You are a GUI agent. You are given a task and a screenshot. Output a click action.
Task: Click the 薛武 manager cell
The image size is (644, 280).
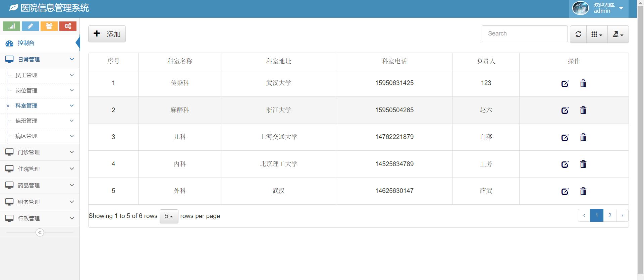pyautogui.click(x=486, y=191)
